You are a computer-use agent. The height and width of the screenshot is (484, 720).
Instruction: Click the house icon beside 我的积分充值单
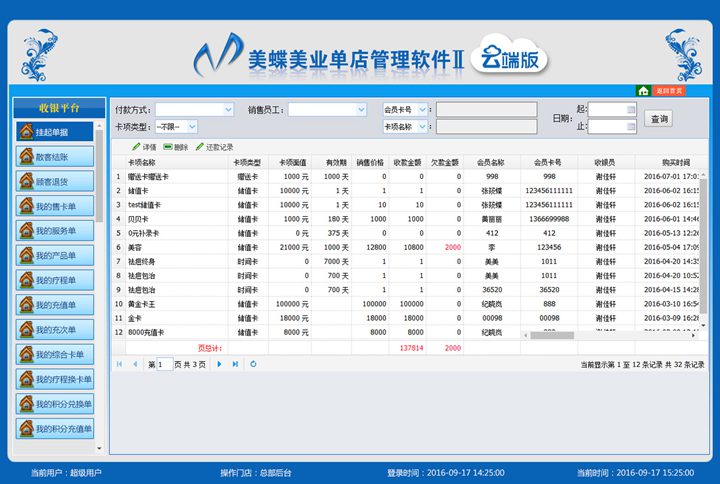pos(26,428)
